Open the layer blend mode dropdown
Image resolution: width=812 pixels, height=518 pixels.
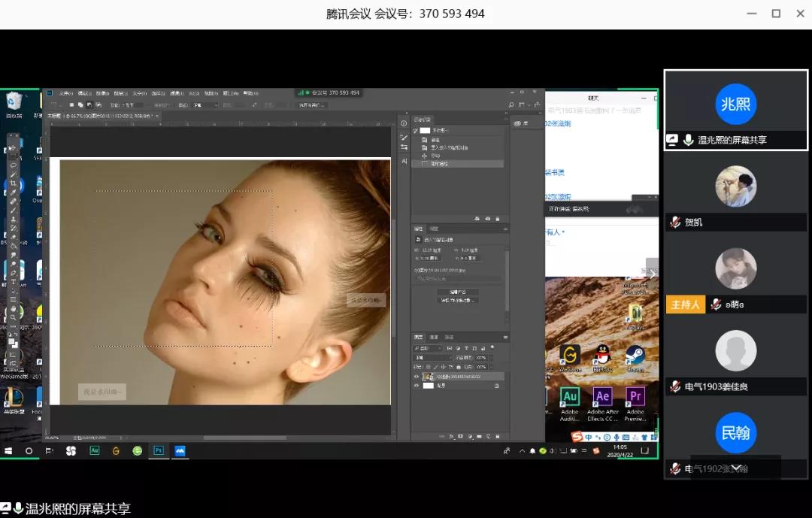[432, 358]
